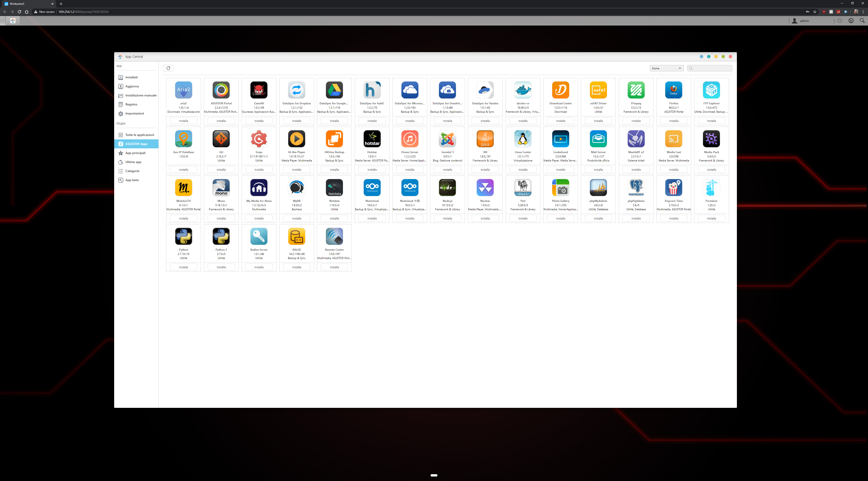Browse App principali
Viewport: 868px width, 481px height.
[136, 153]
